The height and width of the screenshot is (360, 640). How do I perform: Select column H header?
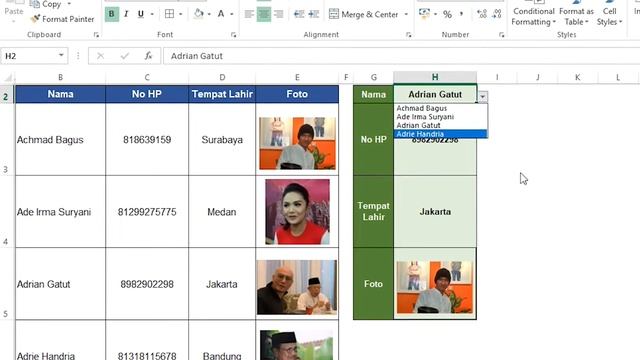[x=435, y=77]
